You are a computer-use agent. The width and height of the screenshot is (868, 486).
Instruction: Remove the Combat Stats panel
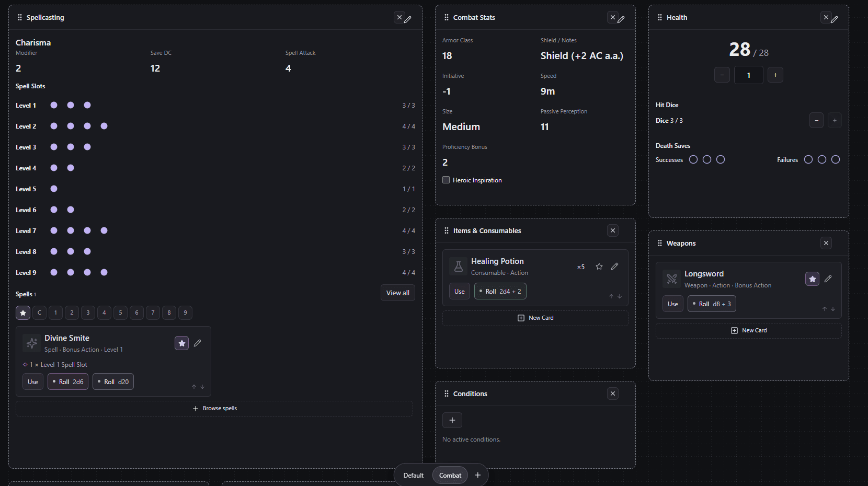[x=613, y=17]
